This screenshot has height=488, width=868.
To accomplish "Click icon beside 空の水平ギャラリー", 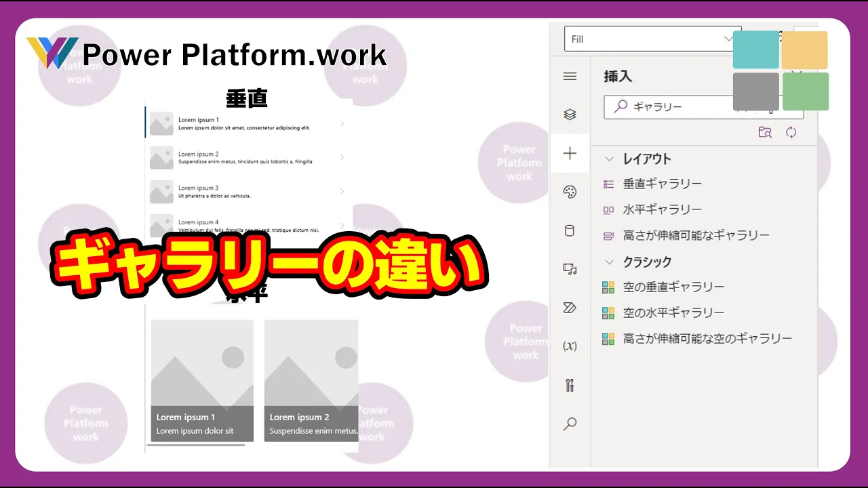I will (608, 313).
